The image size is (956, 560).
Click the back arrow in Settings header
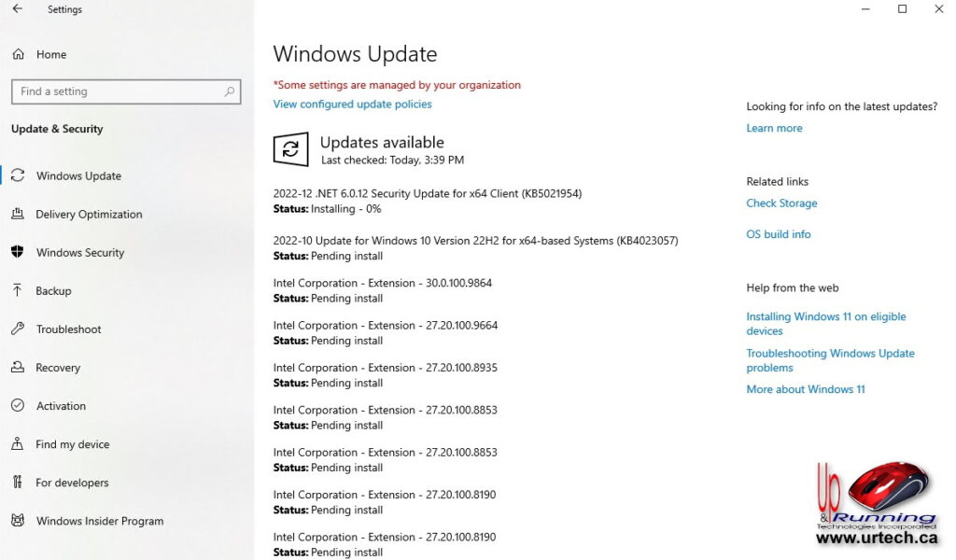coord(17,9)
